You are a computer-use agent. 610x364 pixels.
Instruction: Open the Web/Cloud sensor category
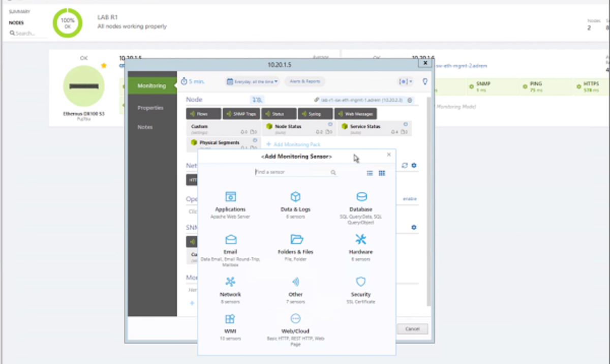click(x=295, y=324)
